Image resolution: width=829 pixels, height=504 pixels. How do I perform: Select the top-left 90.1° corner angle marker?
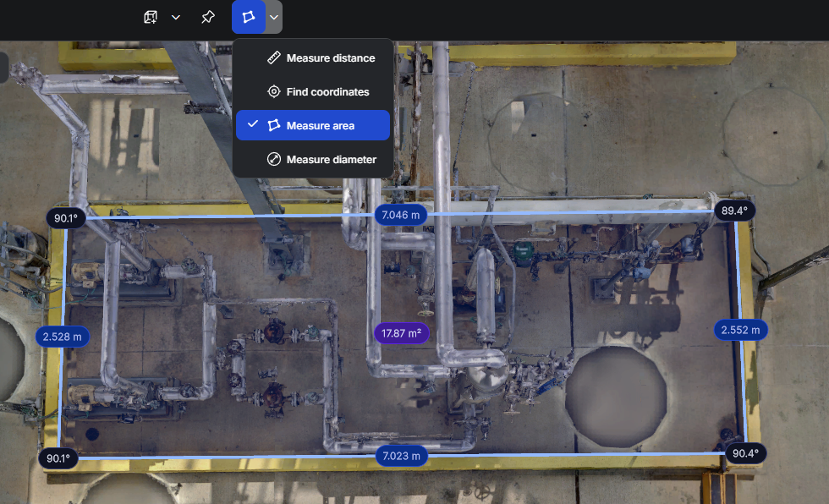point(66,218)
